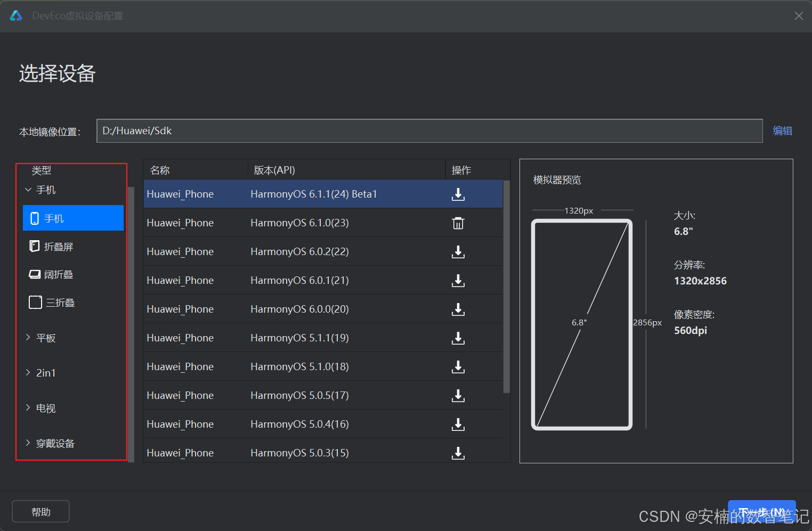Screen dimensions: 812x531
Task: Expand the 电视 category
Action: [x=28, y=408]
